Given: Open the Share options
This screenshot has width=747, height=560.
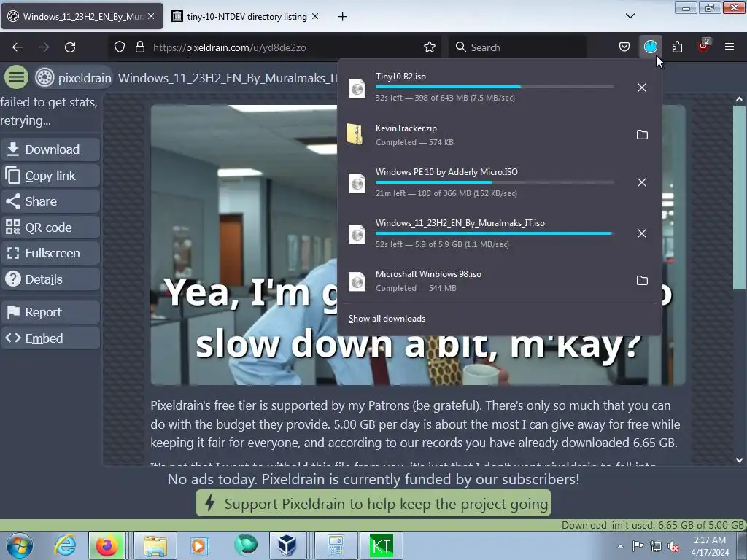Looking at the screenshot, I should coord(50,201).
